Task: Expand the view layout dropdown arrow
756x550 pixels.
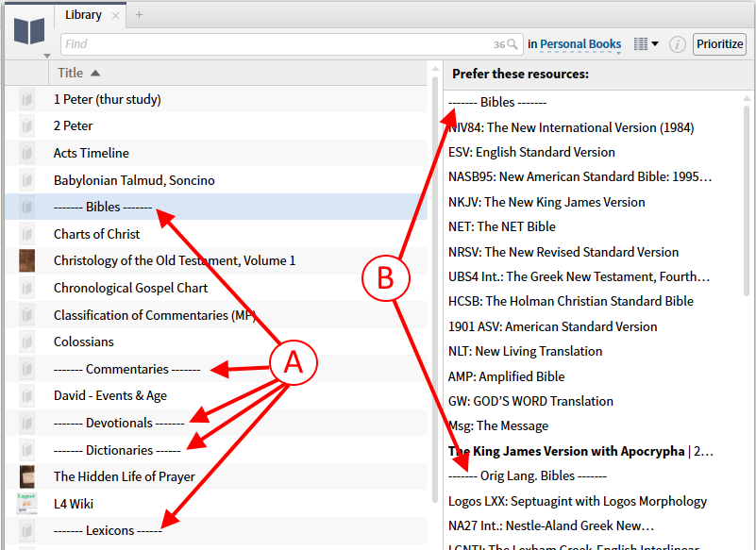Action: (655, 43)
